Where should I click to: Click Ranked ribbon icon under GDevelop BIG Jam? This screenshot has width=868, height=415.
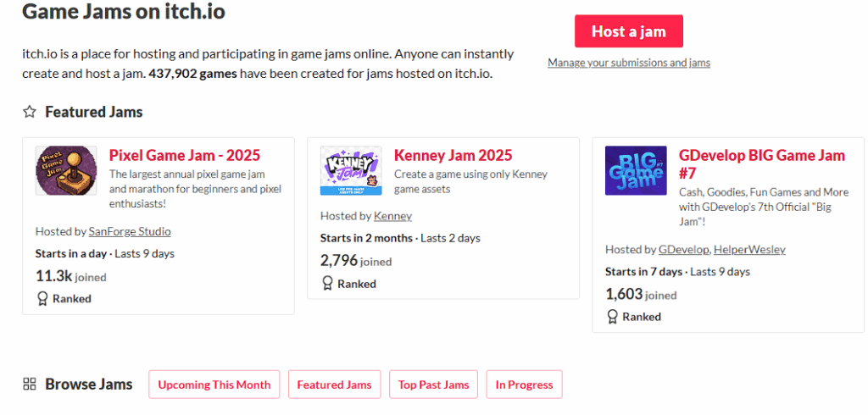pyautogui.click(x=612, y=316)
